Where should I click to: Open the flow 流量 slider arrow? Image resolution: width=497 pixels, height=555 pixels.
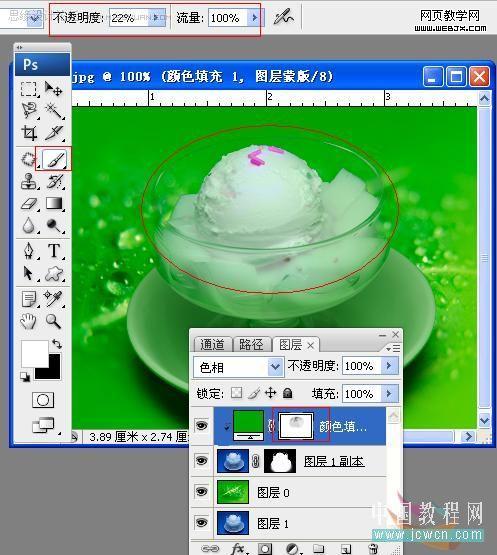tap(254, 17)
